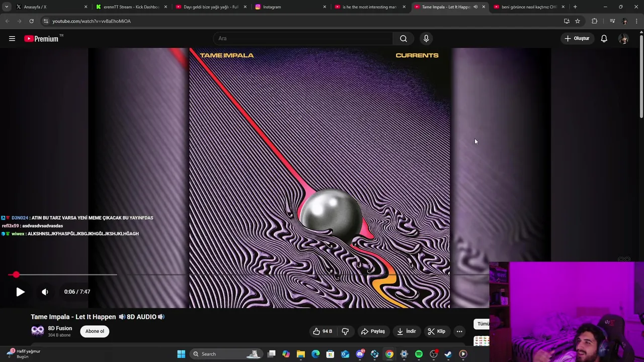Open YouTube notifications bell
644x362 pixels.
click(x=604, y=38)
